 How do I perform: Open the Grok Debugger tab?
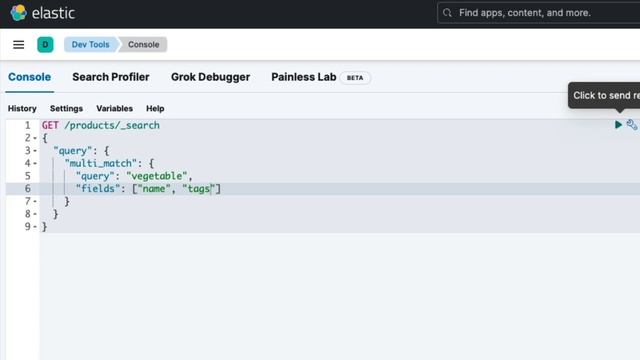click(210, 77)
